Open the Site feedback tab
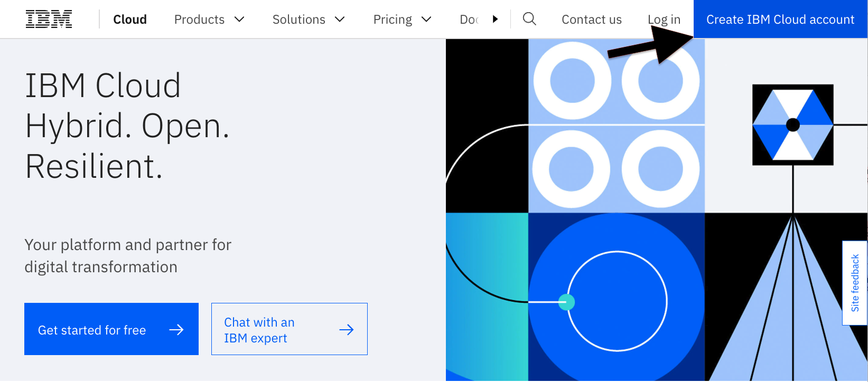The height and width of the screenshot is (382, 868). [x=855, y=283]
